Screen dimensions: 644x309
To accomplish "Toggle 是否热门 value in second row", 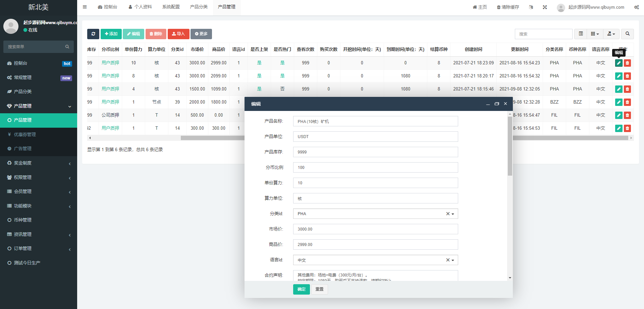I will [x=282, y=76].
